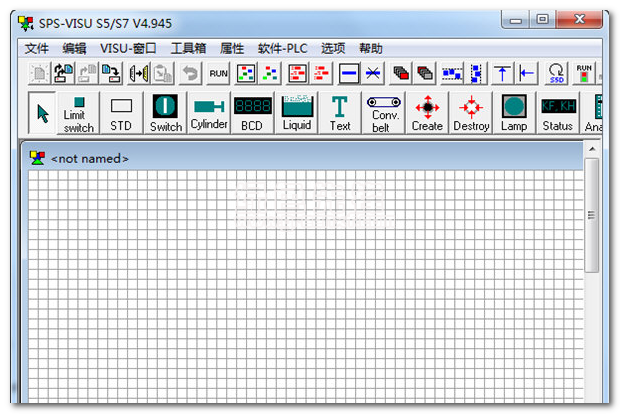
Task: Select the Lamp element tool
Action: [514, 113]
